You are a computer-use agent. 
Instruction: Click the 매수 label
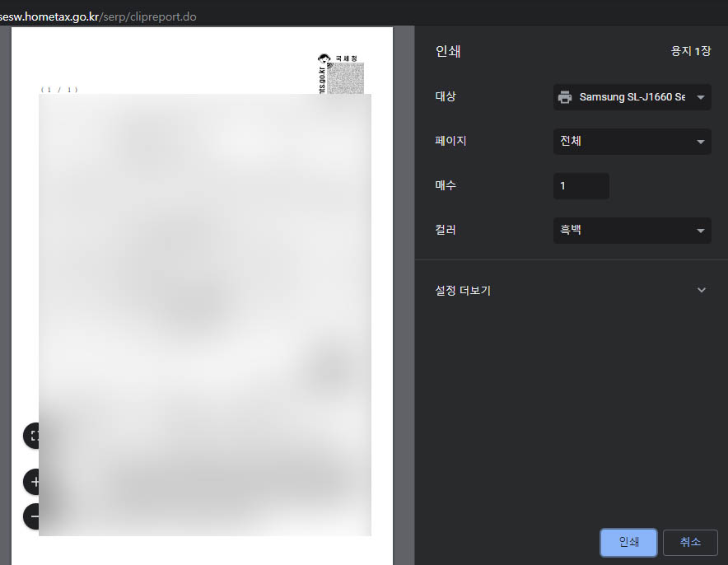[446, 185]
